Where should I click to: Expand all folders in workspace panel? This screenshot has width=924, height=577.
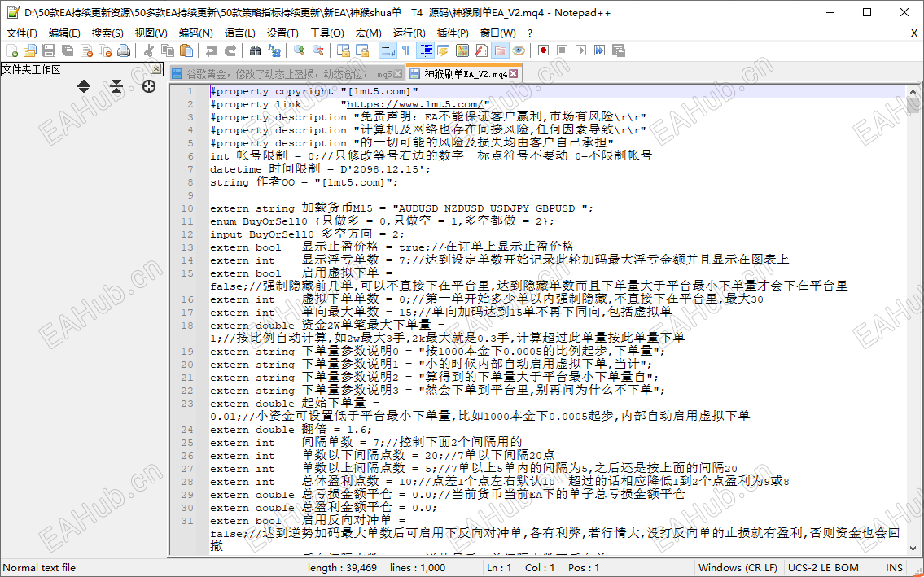coord(84,86)
